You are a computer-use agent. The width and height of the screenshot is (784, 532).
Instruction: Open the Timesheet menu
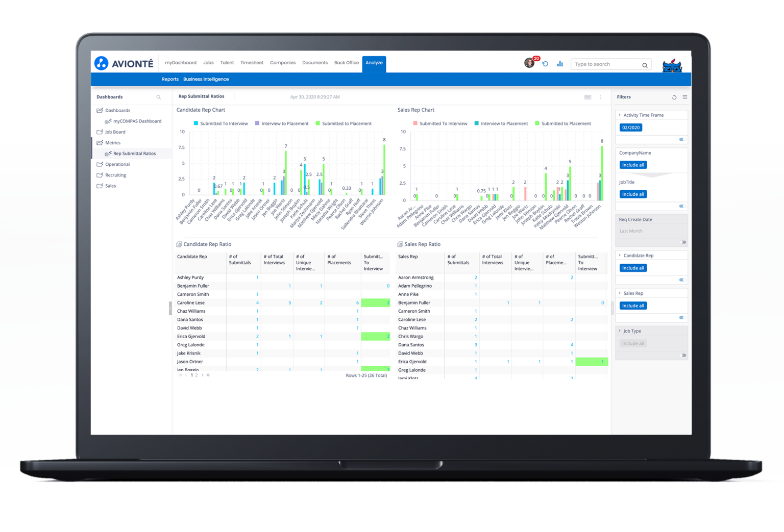[x=252, y=63]
